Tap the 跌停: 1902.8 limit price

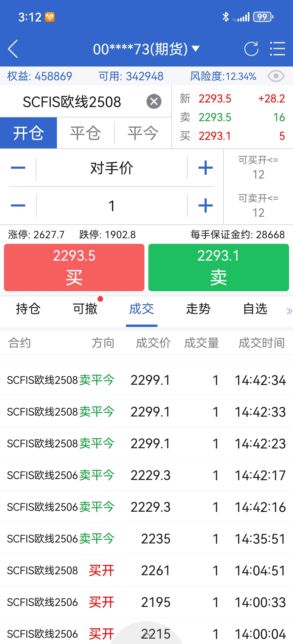pyautogui.click(x=108, y=234)
